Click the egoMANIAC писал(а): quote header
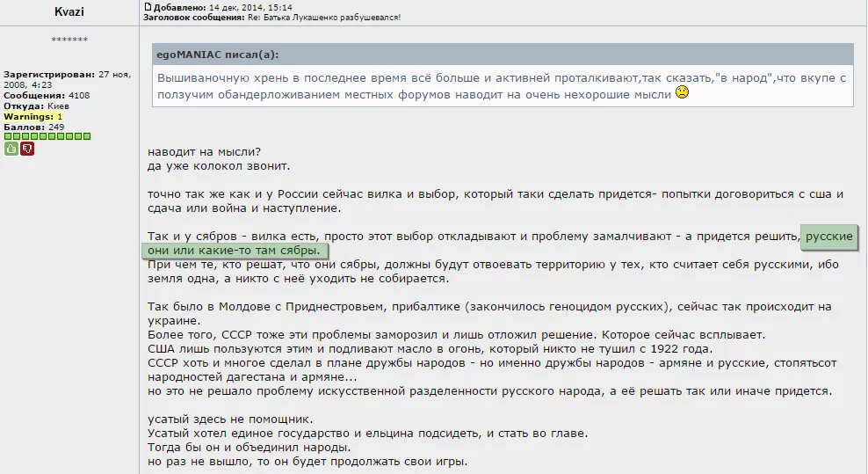This screenshot has width=868, height=474. [218, 55]
